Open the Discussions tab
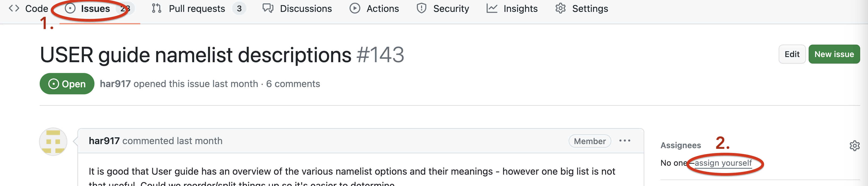The height and width of the screenshot is (186, 868). click(306, 8)
